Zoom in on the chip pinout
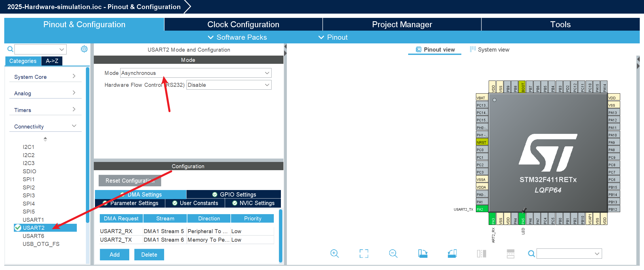Image resolution: width=644 pixels, height=270 pixels. (x=334, y=253)
